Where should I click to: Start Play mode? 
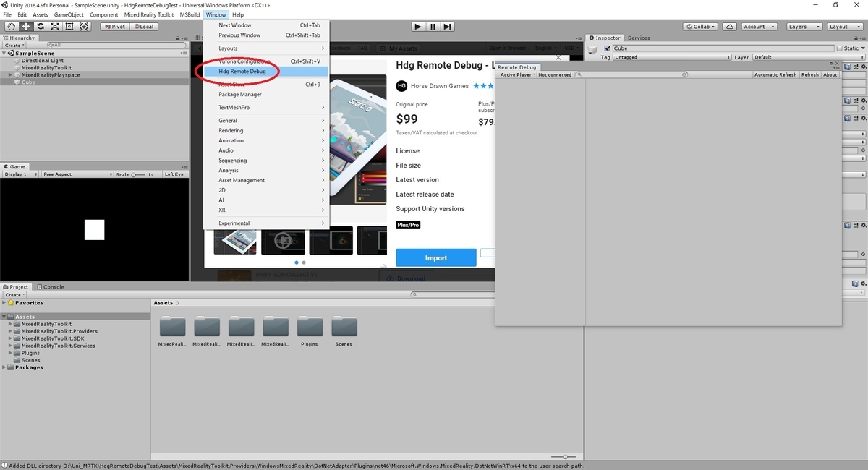pos(418,27)
